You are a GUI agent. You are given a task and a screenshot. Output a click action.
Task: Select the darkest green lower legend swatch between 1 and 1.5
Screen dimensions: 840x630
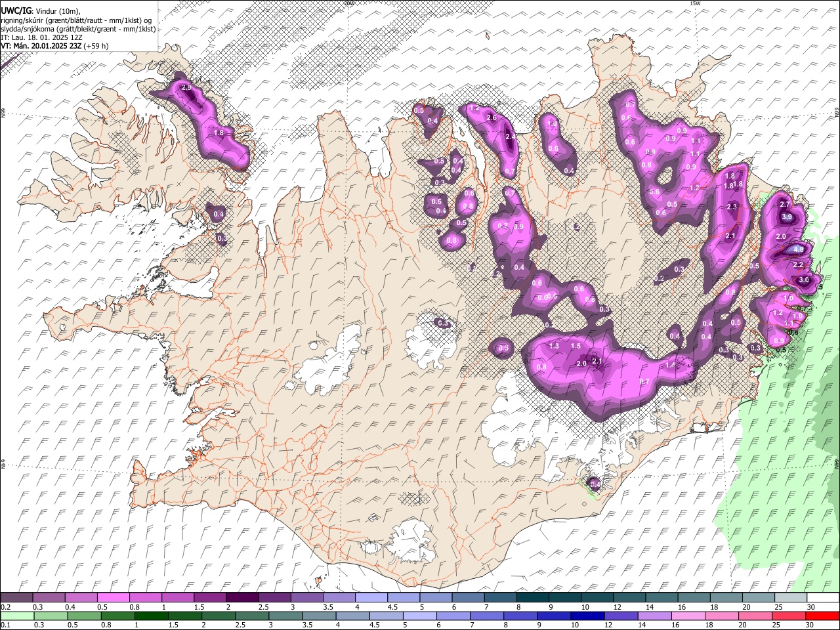pos(152,616)
